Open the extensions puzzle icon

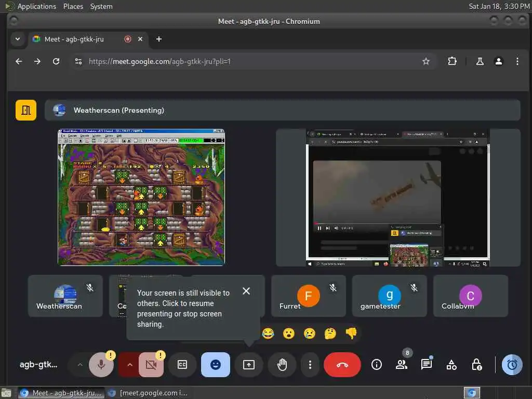pyautogui.click(x=452, y=61)
